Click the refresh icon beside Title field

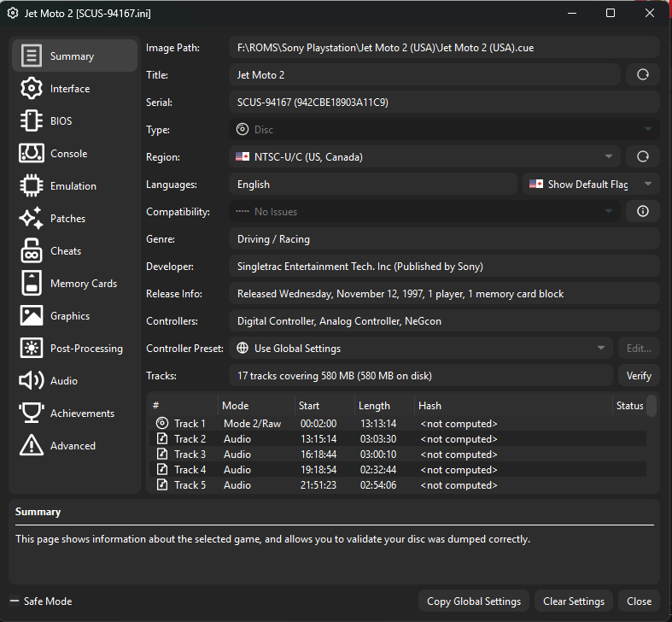coord(642,75)
